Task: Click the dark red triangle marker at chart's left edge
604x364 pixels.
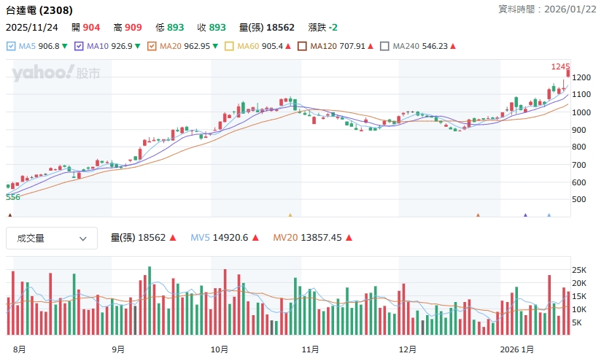Action: coord(9,215)
